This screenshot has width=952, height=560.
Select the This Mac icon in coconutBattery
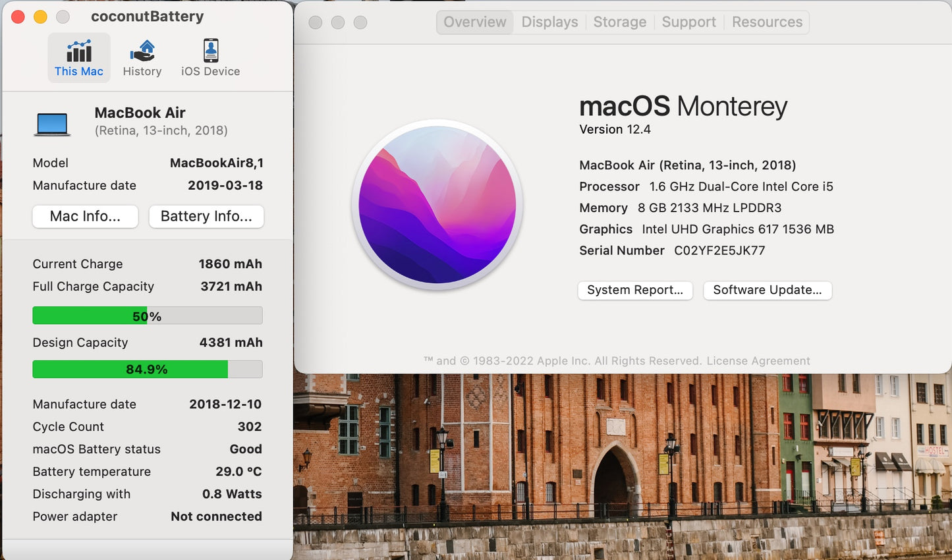point(78,57)
